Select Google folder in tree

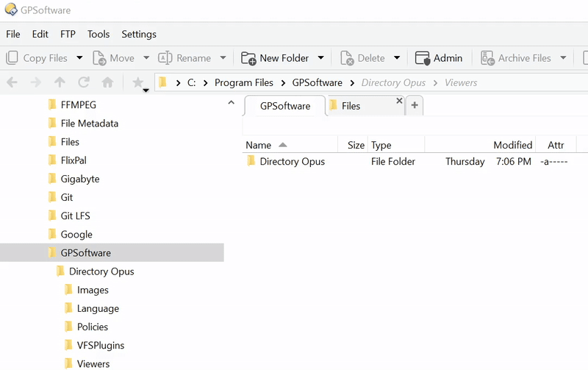pyautogui.click(x=76, y=234)
